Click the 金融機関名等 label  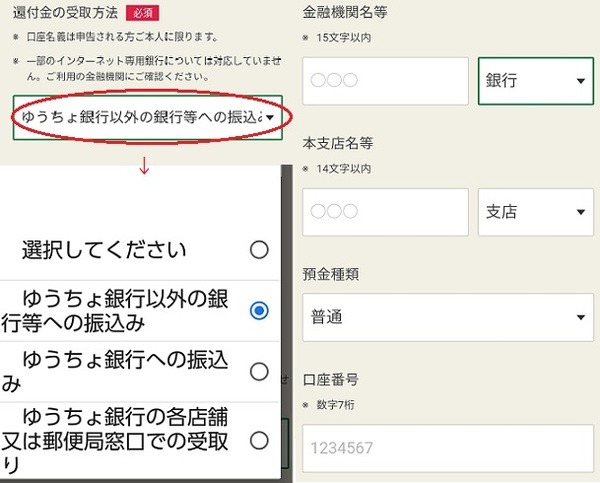[345, 12]
